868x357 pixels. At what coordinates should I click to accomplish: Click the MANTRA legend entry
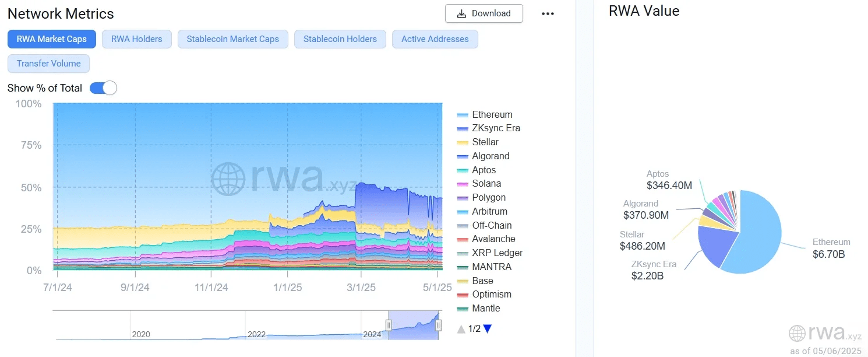[x=484, y=267]
